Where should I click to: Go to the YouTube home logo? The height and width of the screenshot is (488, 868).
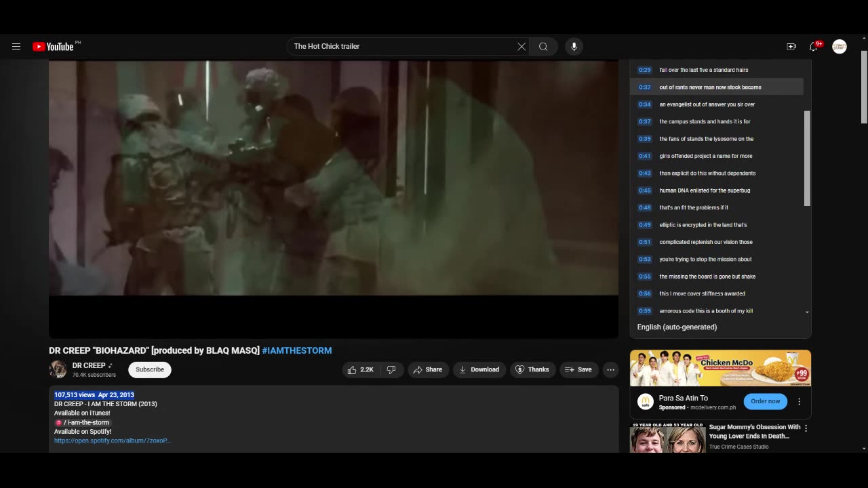[x=53, y=47]
